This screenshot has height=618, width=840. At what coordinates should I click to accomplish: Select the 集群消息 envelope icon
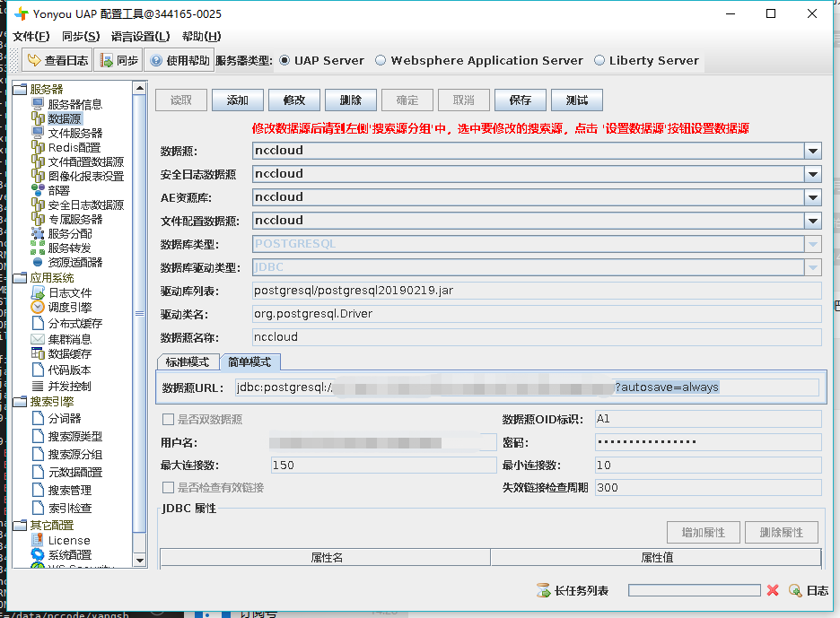38,339
